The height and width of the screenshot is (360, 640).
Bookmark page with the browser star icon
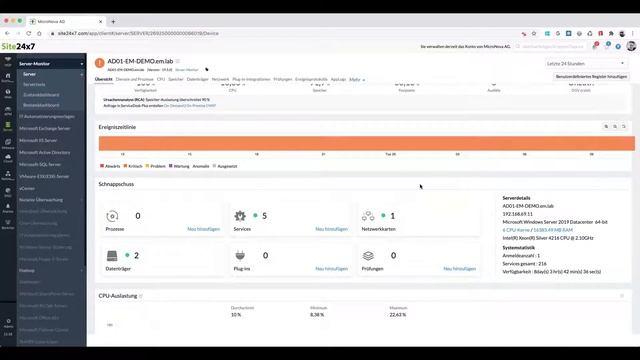[x=534, y=33]
